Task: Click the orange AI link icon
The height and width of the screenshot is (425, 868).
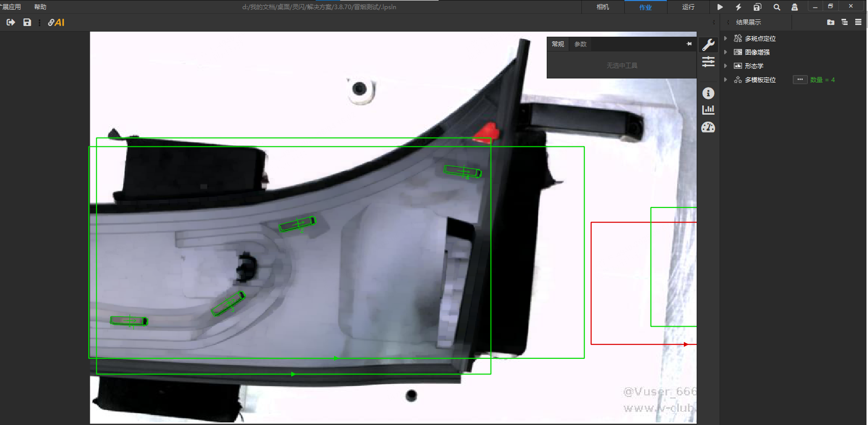Action: click(x=56, y=22)
